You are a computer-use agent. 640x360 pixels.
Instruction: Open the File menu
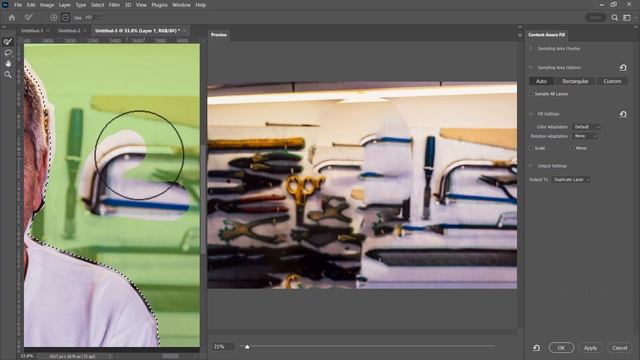tap(18, 5)
